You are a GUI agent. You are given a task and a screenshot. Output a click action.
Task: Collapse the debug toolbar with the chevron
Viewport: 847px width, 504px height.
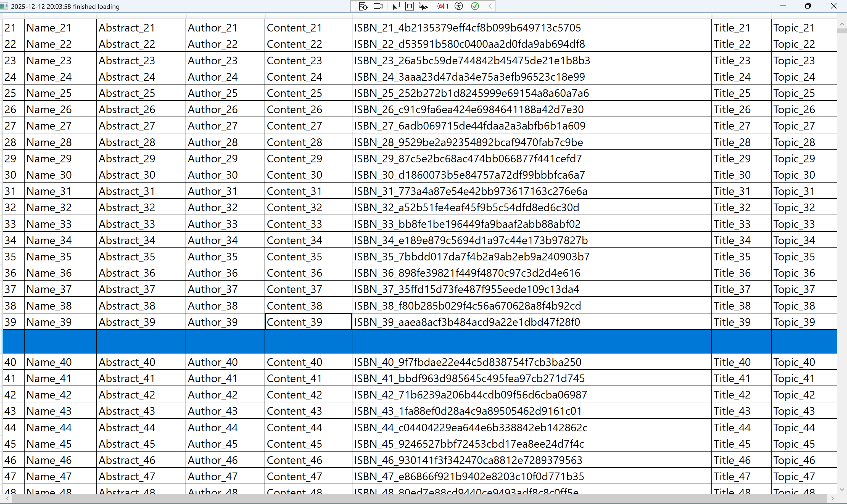coord(490,6)
